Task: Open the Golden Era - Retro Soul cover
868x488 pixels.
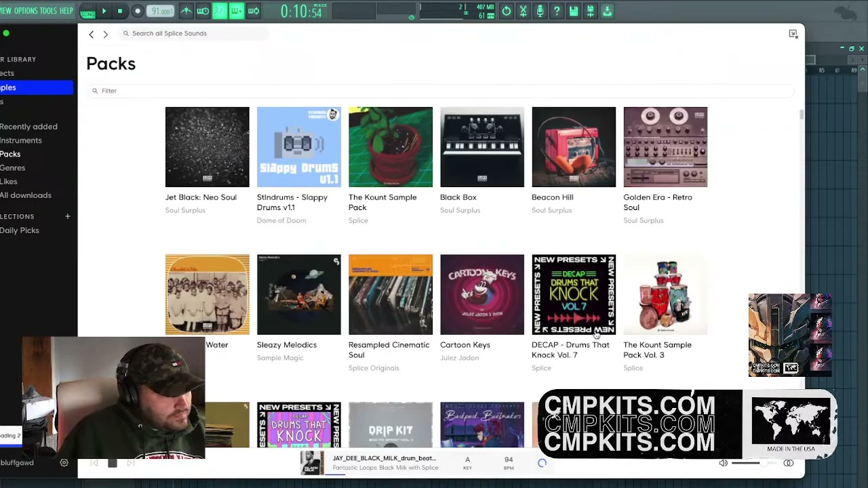Action: click(x=665, y=147)
